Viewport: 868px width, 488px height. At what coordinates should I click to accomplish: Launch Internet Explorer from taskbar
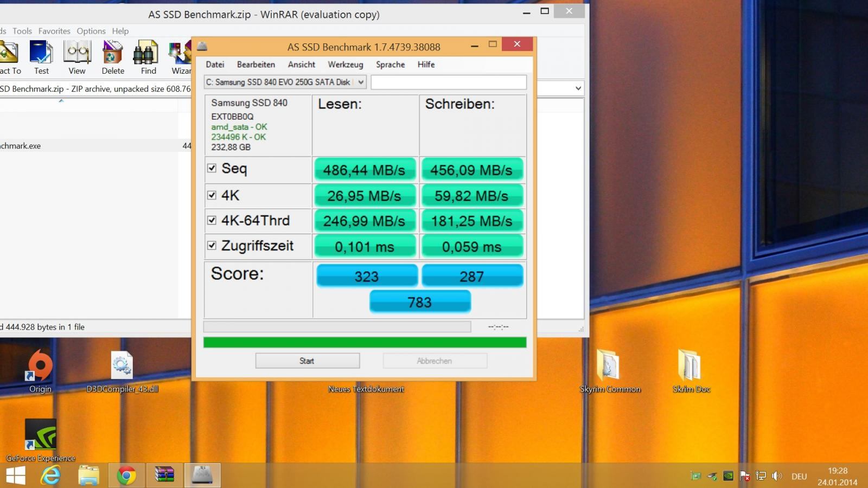tap(51, 476)
